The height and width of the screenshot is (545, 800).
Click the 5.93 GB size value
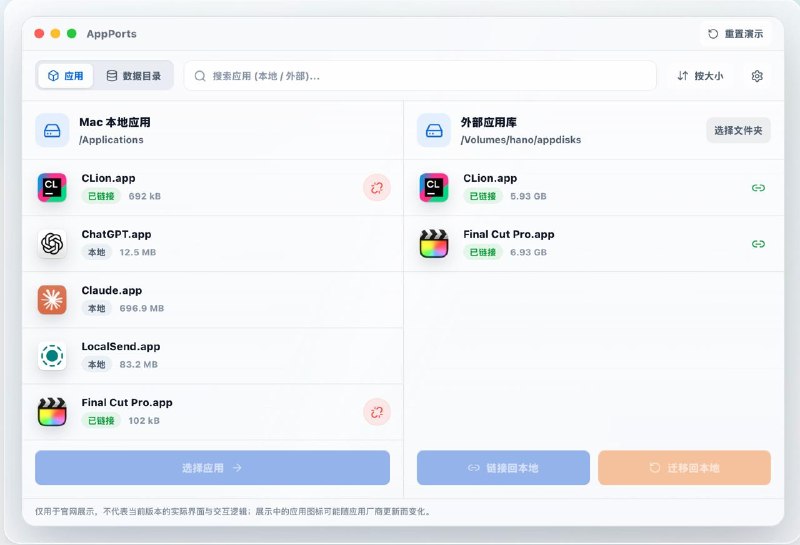[x=528, y=196]
